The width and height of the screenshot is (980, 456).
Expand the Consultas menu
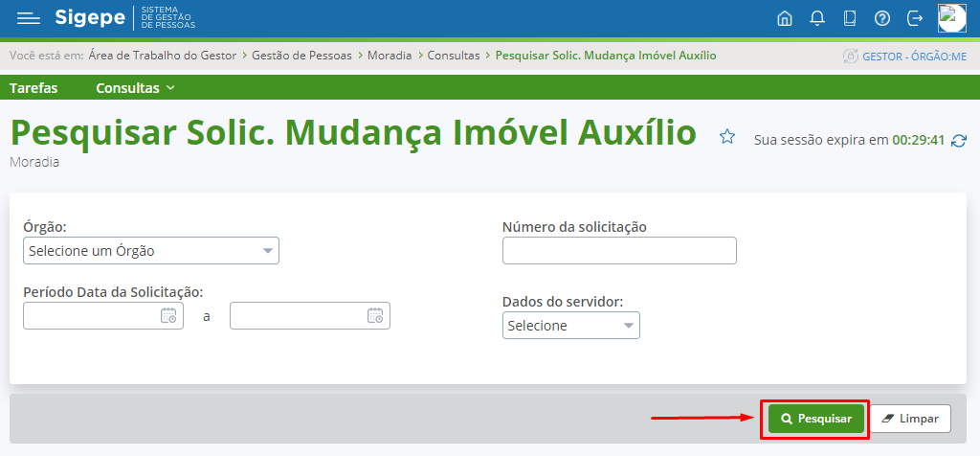tap(135, 88)
